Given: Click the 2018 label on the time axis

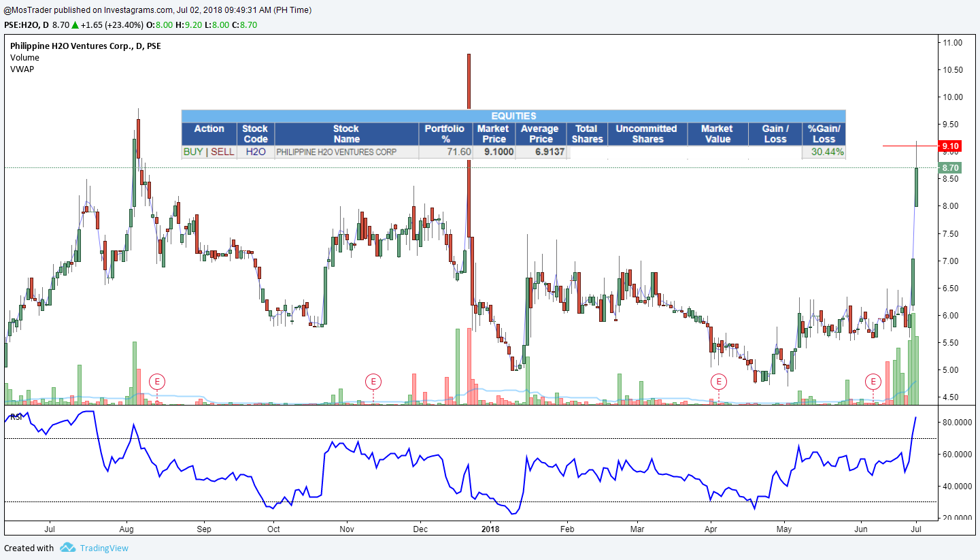Looking at the screenshot, I should (492, 529).
